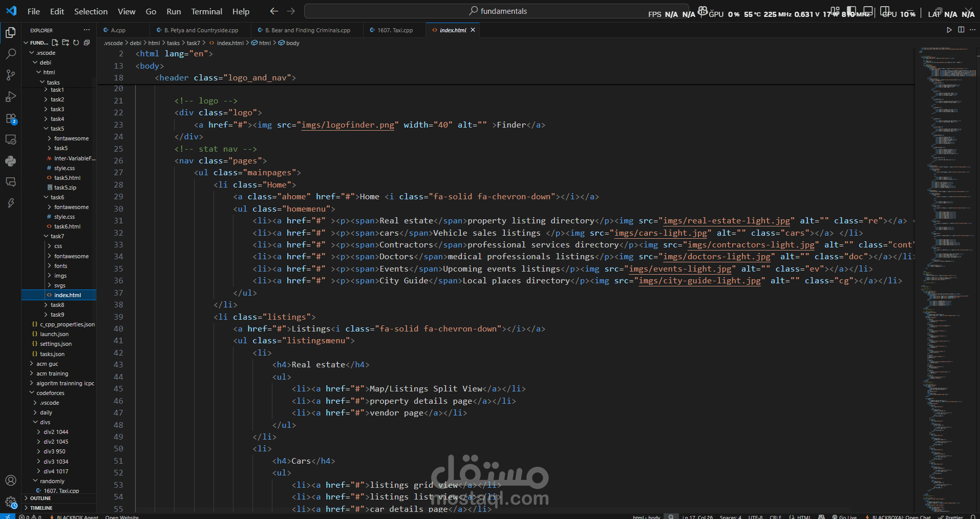Click Ln 17, Col 26 in status bar
The image size is (980, 519).
[697, 516]
